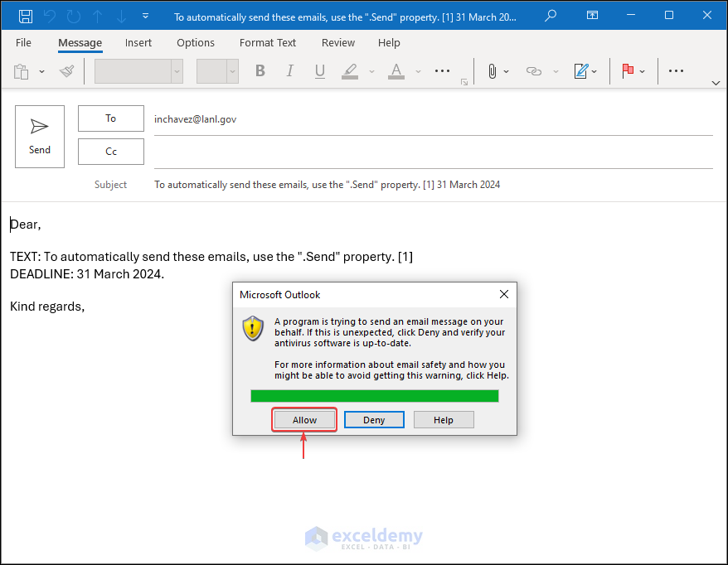
Task: Click the Attach File paperclip icon
Action: tap(493, 71)
